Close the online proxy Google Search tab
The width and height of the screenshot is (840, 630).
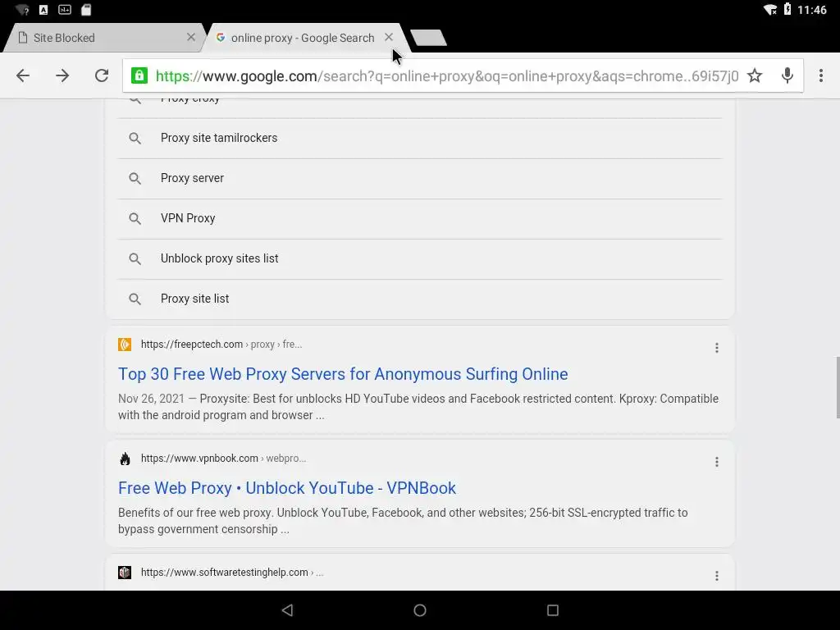tap(389, 37)
